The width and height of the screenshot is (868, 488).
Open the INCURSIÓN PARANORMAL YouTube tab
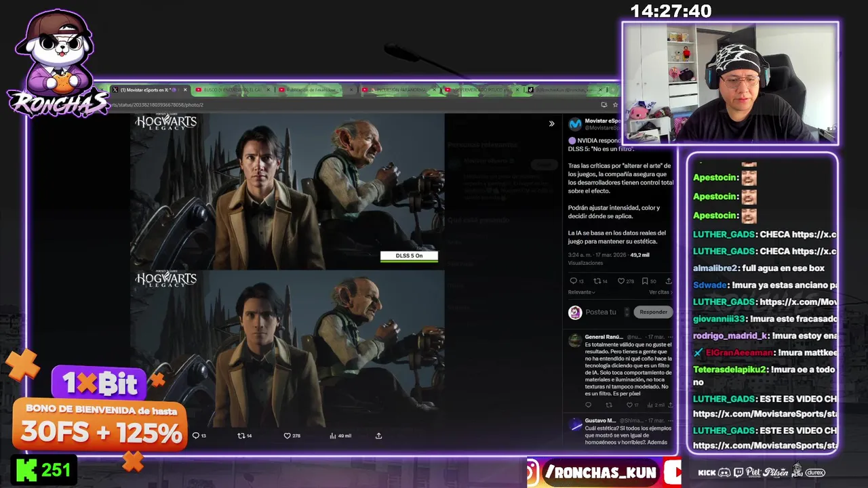point(398,89)
